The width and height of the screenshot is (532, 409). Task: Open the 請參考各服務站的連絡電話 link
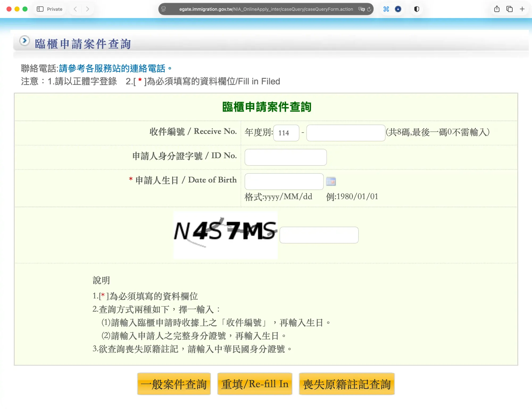[x=114, y=68]
